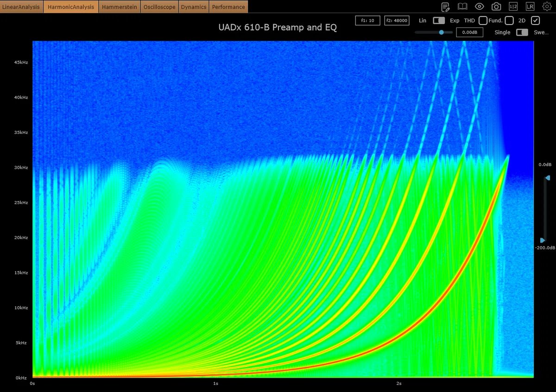
Task: Click the 1s time axis label
Action: tap(215, 384)
